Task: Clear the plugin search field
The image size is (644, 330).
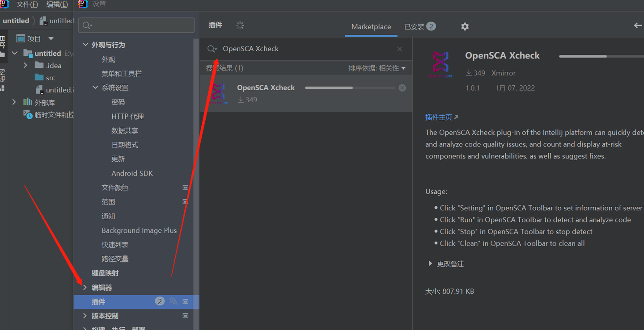Action: (399, 49)
